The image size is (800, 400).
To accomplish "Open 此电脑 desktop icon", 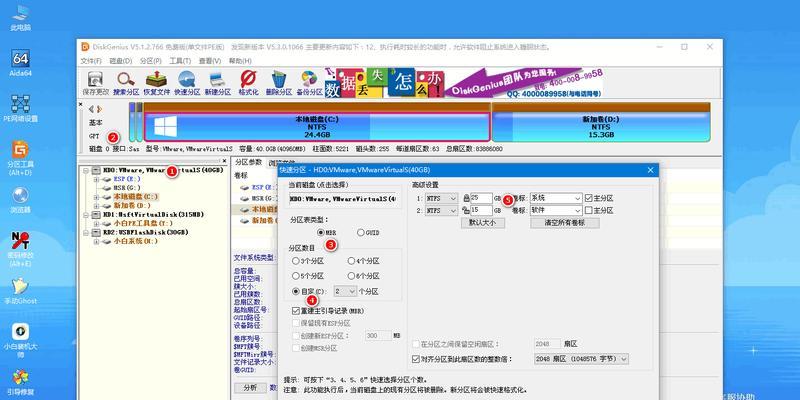I will [x=20, y=18].
